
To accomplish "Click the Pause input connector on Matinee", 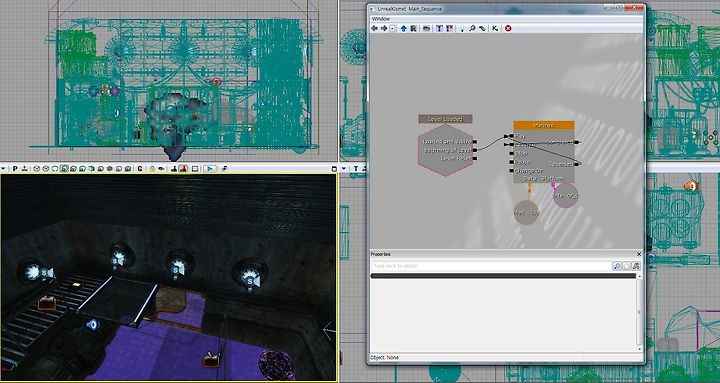I will pyautogui.click(x=511, y=162).
